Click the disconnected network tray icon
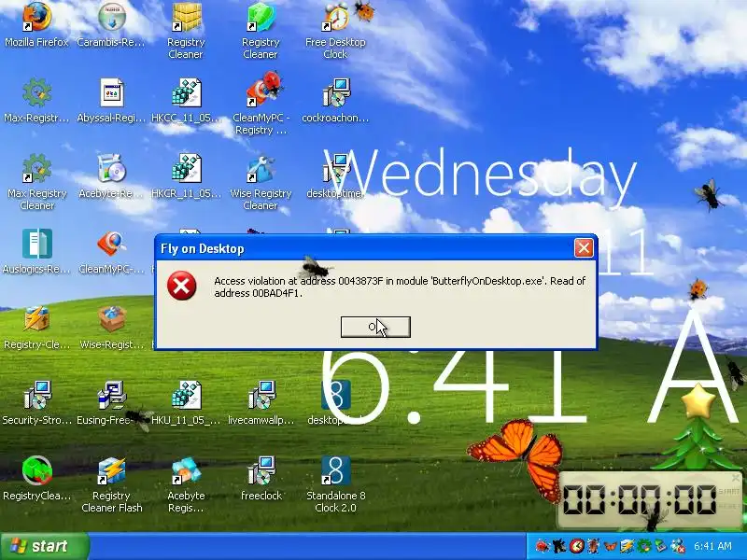The height and width of the screenshot is (560, 747). tap(678, 546)
